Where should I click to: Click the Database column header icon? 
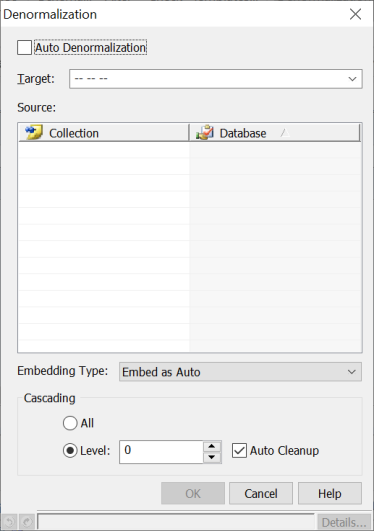point(205,133)
